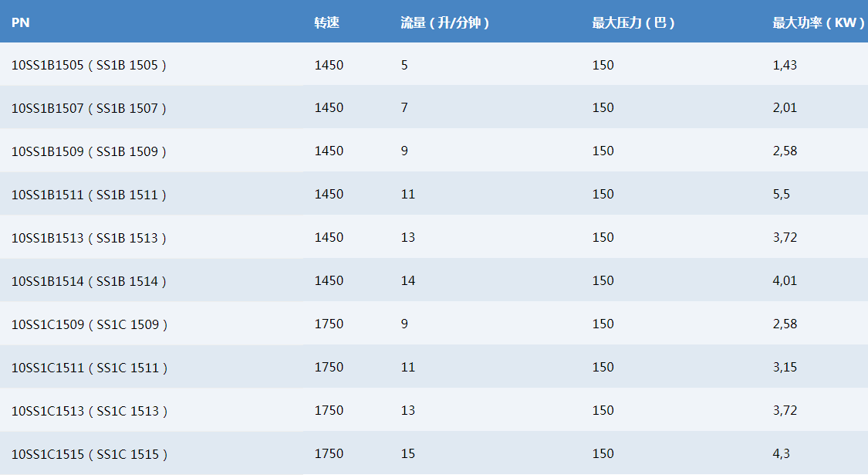
Task: Click the 转速 column header
Action: tap(326, 22)
